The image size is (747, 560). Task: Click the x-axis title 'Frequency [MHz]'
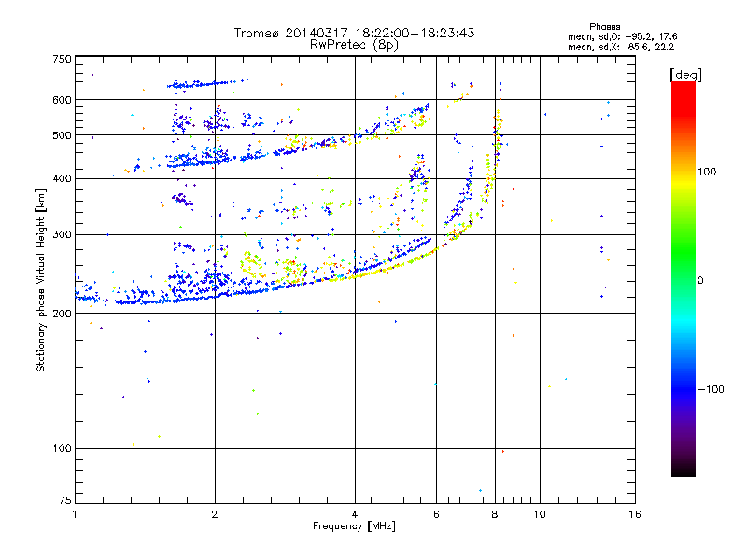pos(354,526)
